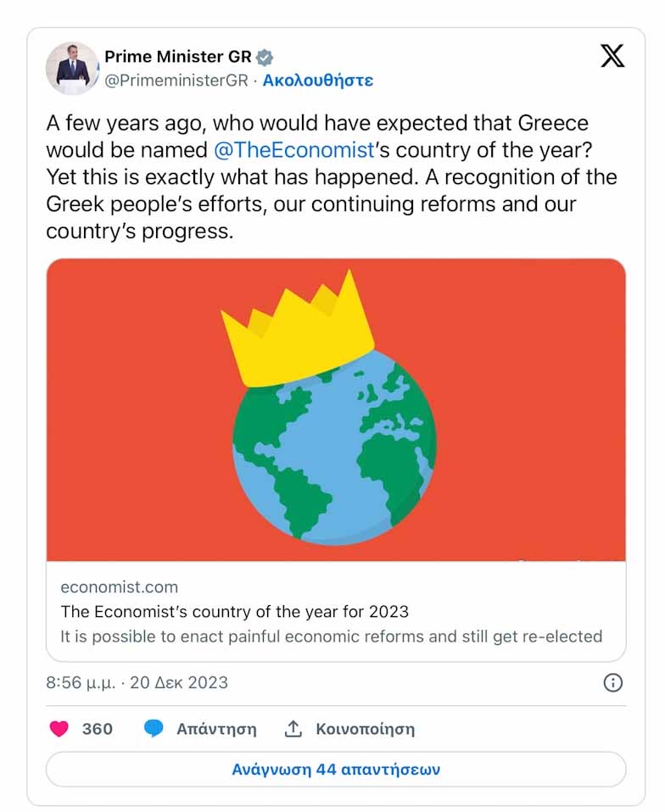Click the X logo icon

(x=612, y=56)
